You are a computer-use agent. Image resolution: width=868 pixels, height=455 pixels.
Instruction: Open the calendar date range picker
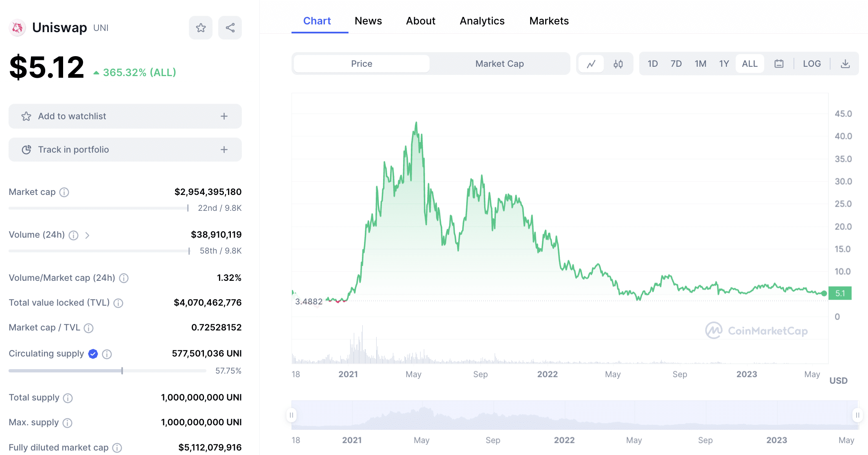pos(779,64)
